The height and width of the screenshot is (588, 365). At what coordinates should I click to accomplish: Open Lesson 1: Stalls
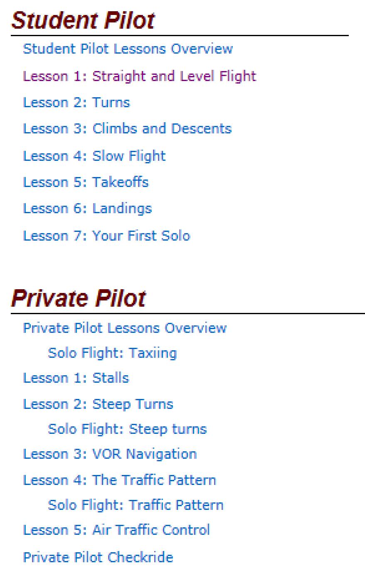[76, 378]
